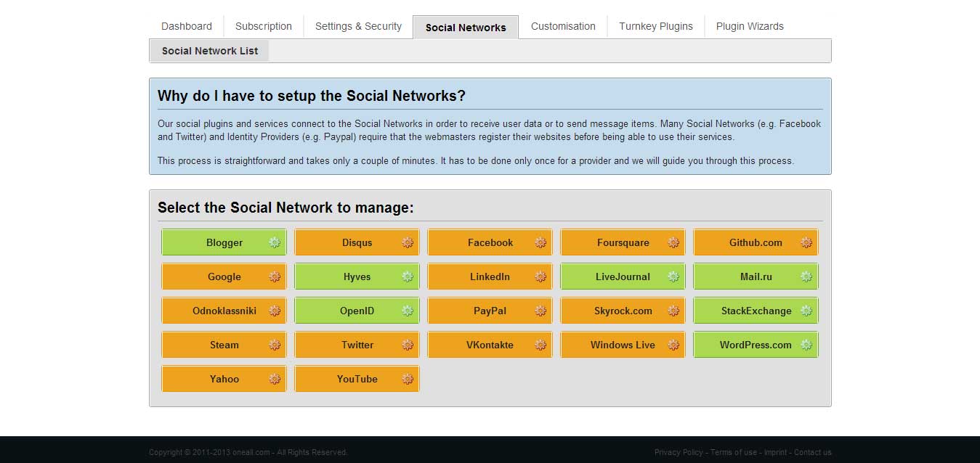The width and height of the screenshot is (980, 463).
Task: Click the gear icon on YouTube button
Action: (x=408, y=379)
